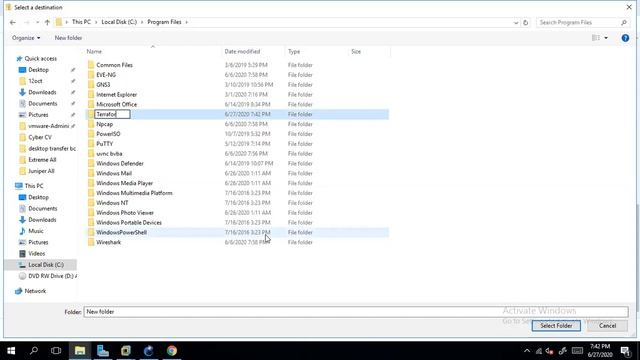Open the 12oct folder under Quick access
This screenshot has height=360, width=640.
35,81
